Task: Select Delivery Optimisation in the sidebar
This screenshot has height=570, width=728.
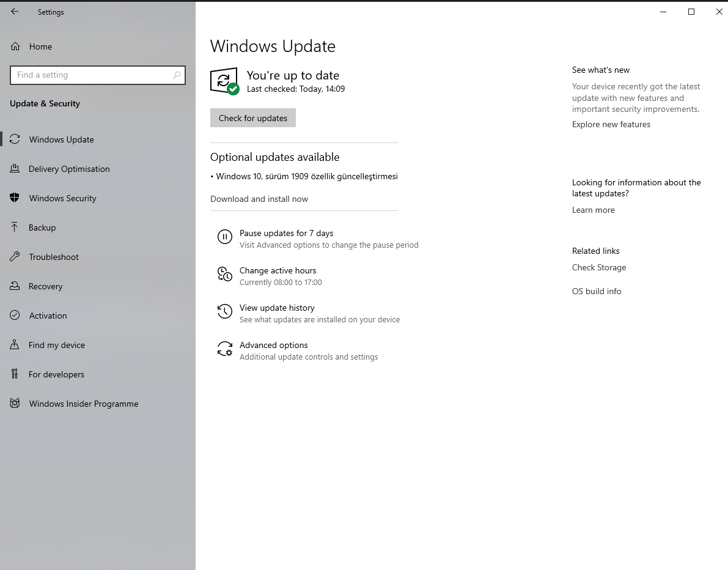Action: pos(69,169)
